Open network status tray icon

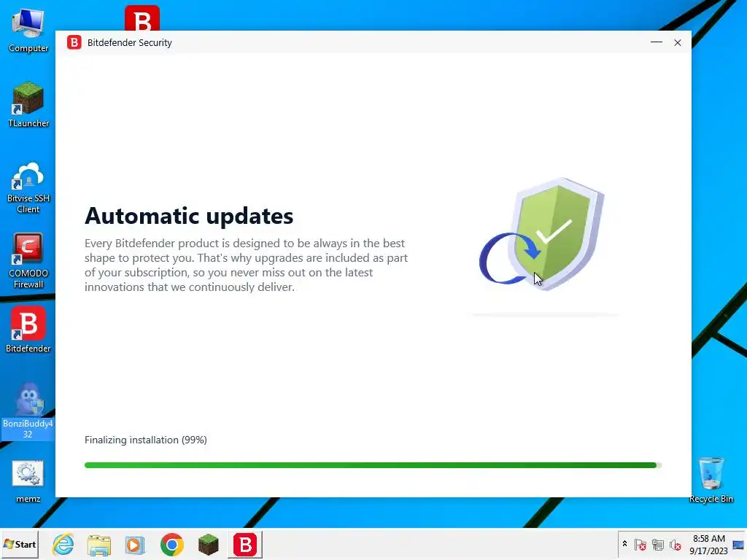tap(658, 544)
